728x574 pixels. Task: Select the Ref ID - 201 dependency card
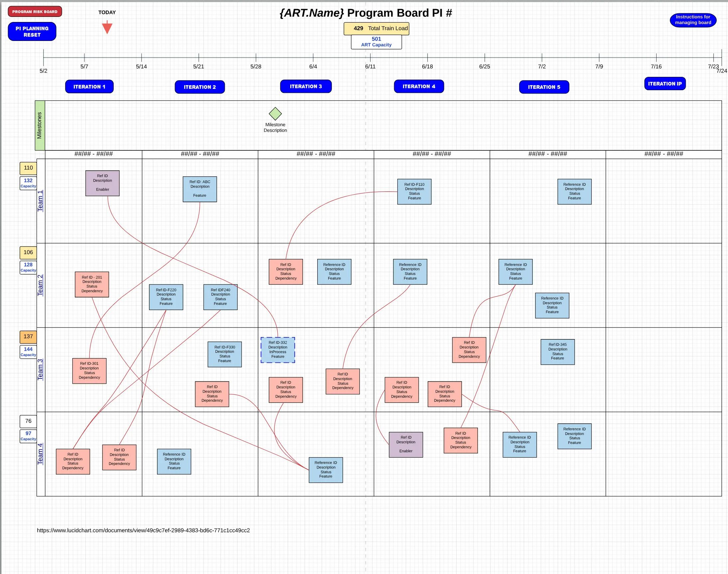pos(92,284)
